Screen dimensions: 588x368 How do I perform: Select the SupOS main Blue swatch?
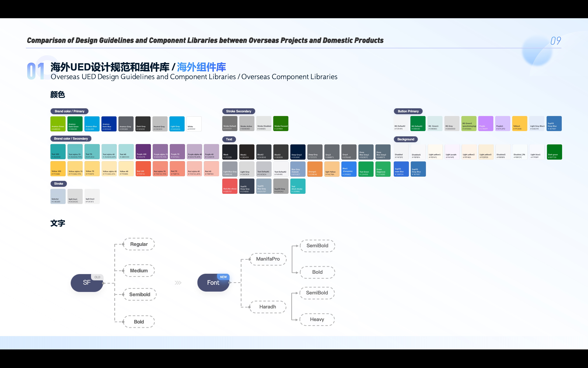401,169
